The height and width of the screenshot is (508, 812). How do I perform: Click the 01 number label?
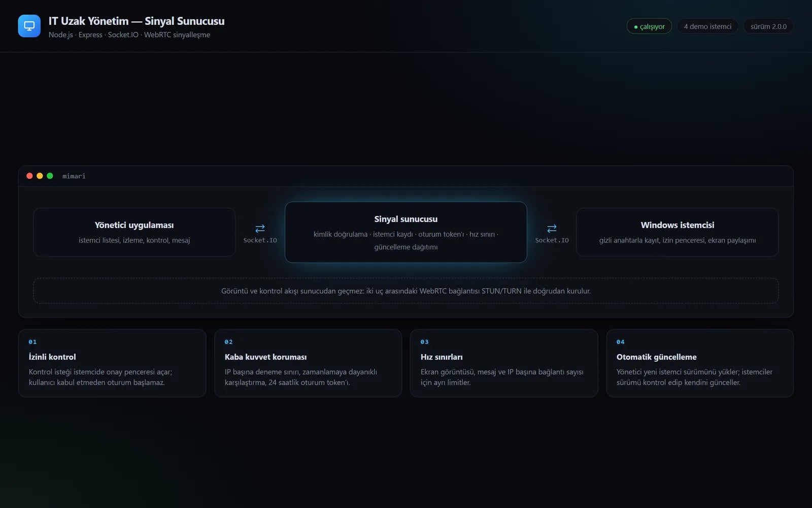click(32, 342)
